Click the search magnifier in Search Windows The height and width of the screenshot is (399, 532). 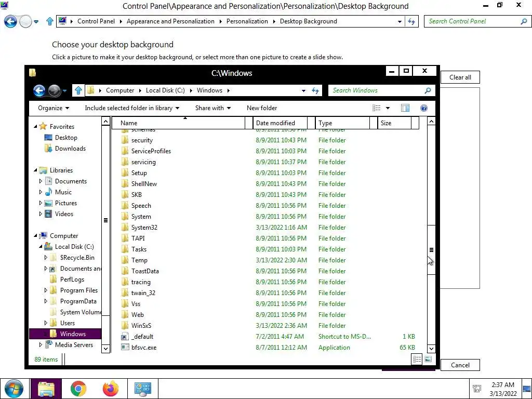coord(428,90)
